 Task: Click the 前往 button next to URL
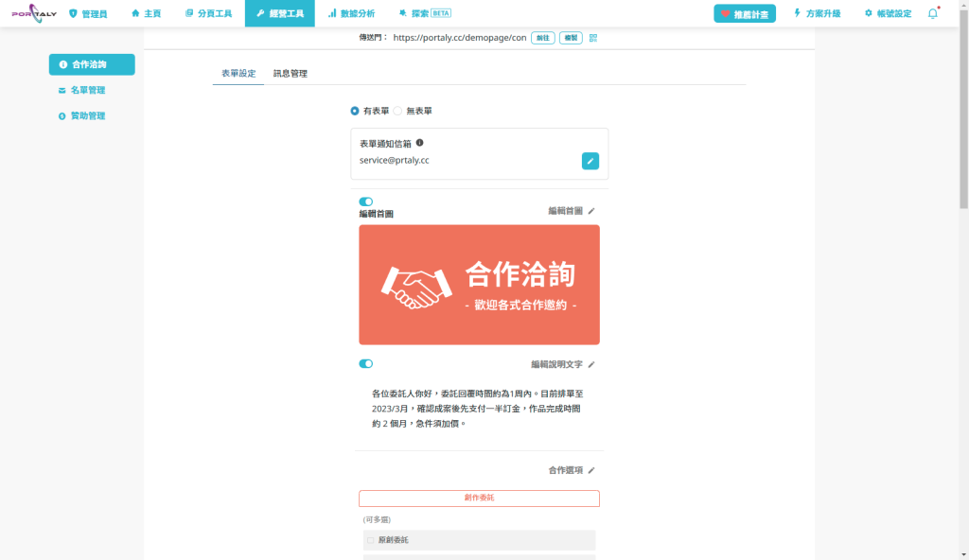pos(543,38)
